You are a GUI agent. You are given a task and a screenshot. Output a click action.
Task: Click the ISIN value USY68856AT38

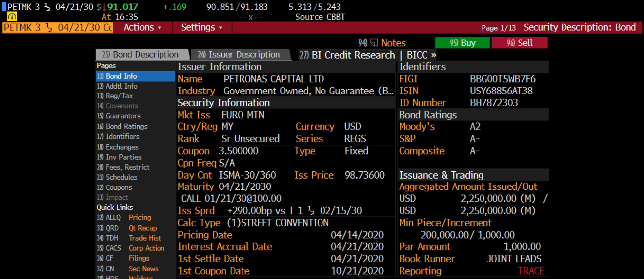click(x=501, y=91)
